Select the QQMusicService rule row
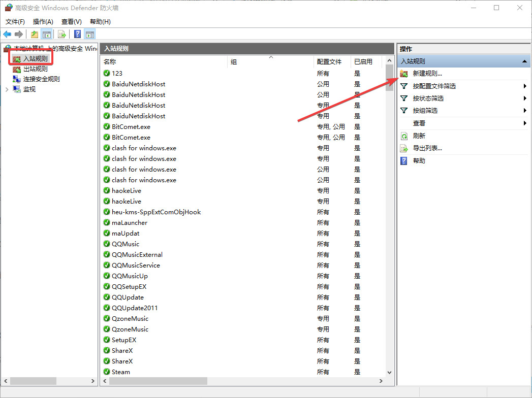 243,265
